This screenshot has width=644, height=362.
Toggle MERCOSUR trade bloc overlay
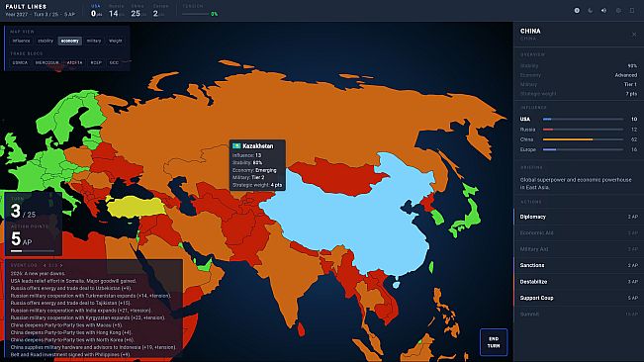click(46, 62)
